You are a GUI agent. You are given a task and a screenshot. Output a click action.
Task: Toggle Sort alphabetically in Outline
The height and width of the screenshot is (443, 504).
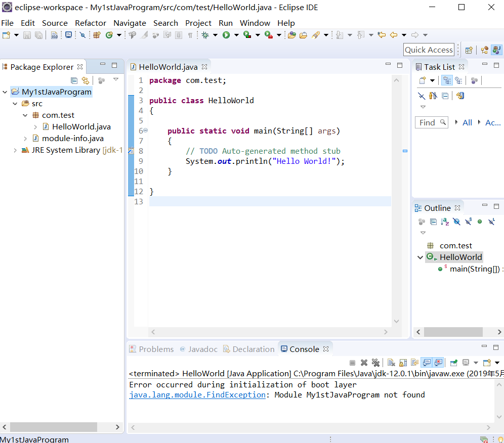pyautogui.click(x=445, y=221)
